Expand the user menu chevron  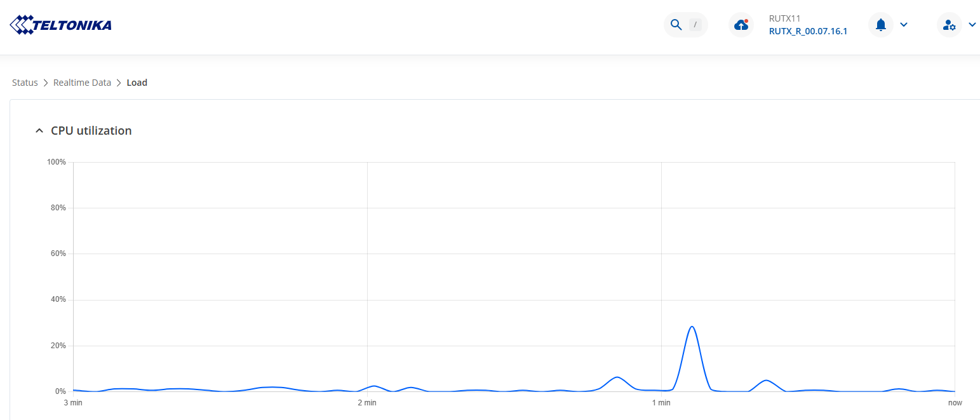[972, 25]
